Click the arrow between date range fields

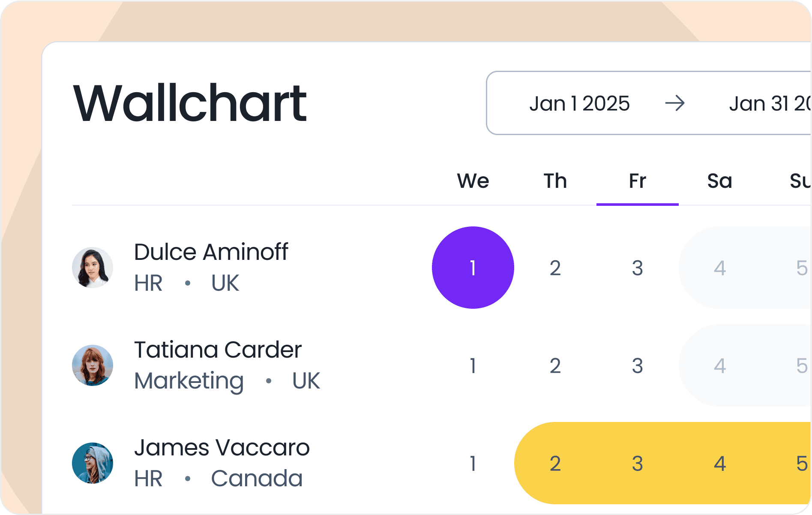(x=675, y=103)
